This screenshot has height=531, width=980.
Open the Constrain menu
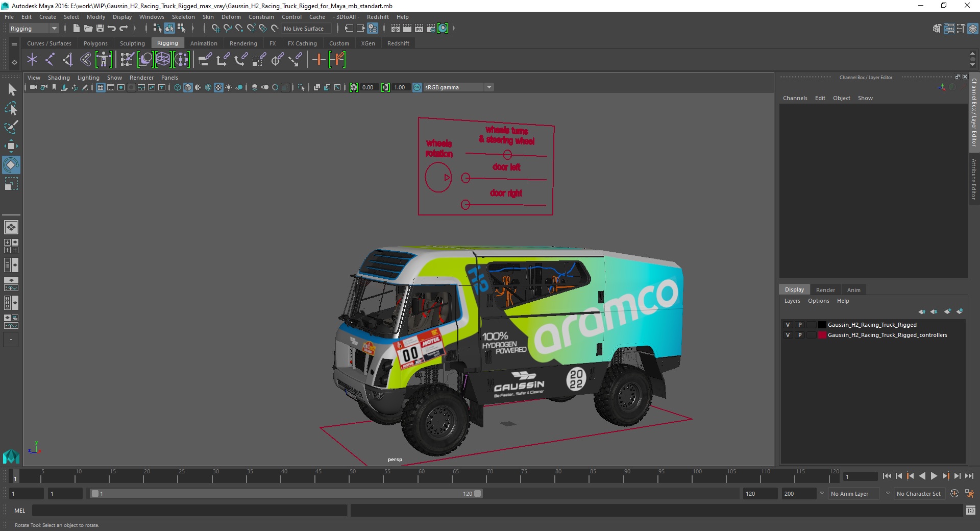pyautogui.click(x=261, y=17)
